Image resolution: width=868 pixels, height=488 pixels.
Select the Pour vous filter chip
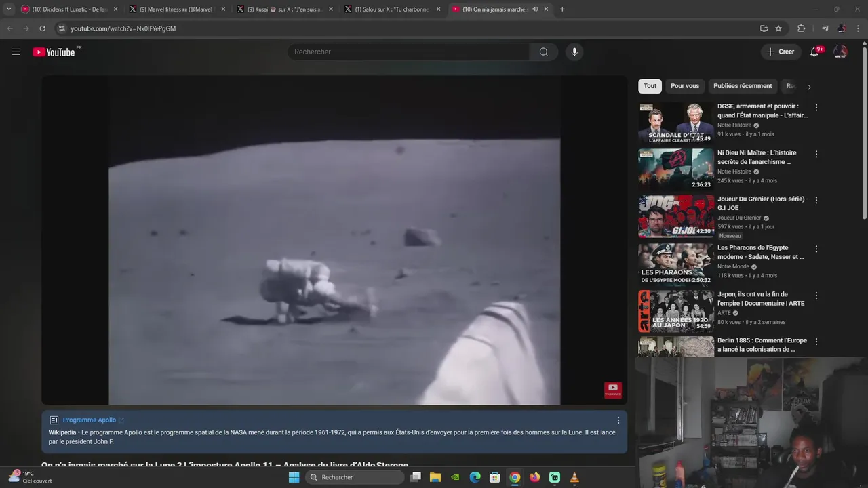[x=685, y=86]
